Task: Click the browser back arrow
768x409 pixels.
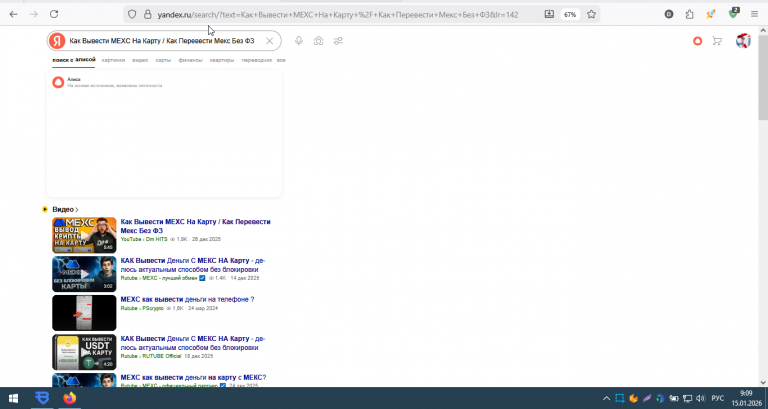Action: coord(13,14)
